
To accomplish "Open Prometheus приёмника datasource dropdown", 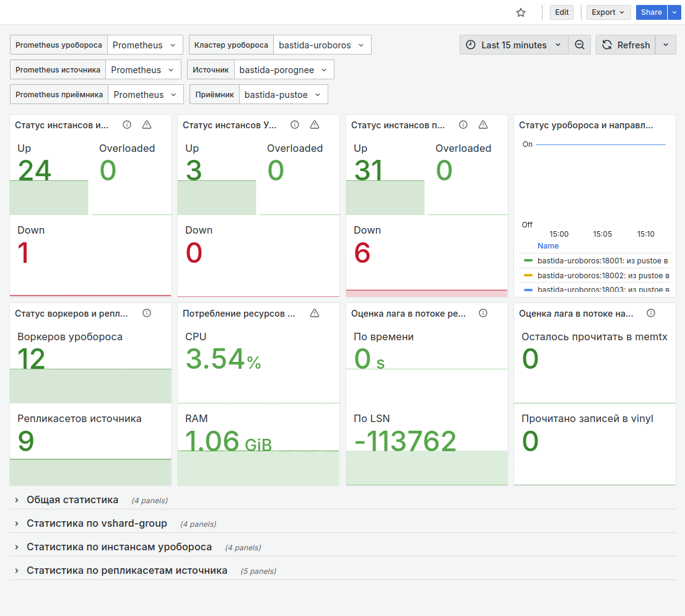I will pos(146,95).
